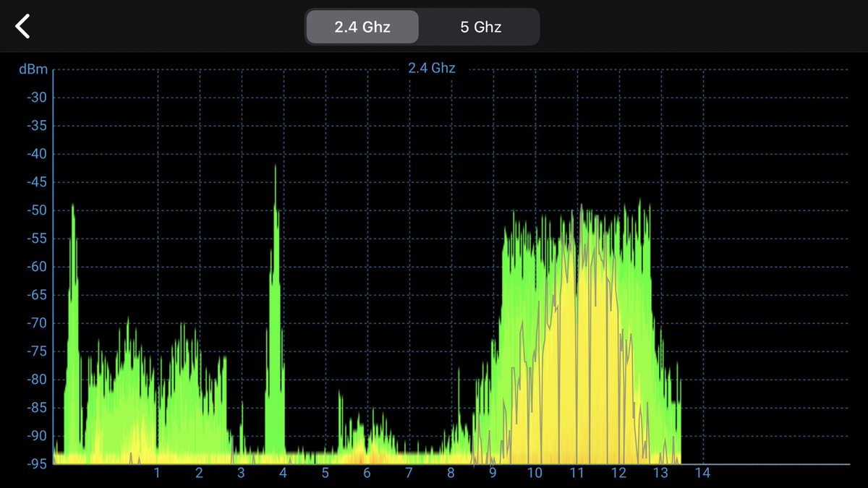This screenshot has height=488, width=868.
Task: Click the -75 dBm axis label
Action: 36,351
